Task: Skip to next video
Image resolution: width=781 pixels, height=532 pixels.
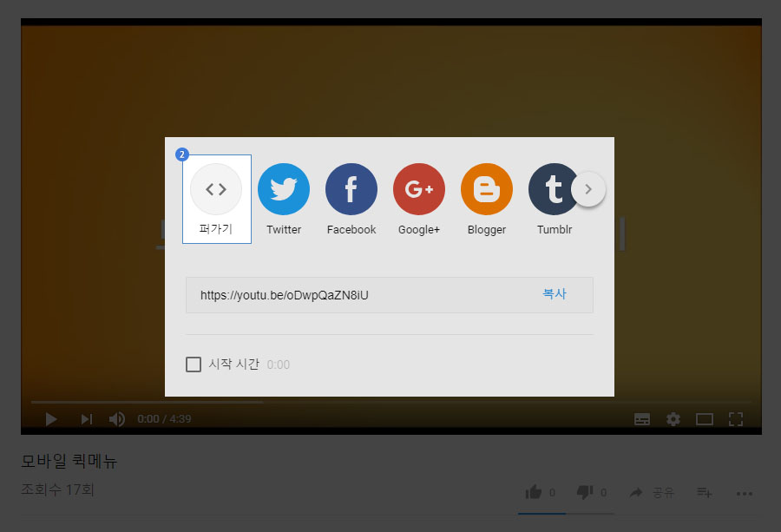Action: point(86,419)
